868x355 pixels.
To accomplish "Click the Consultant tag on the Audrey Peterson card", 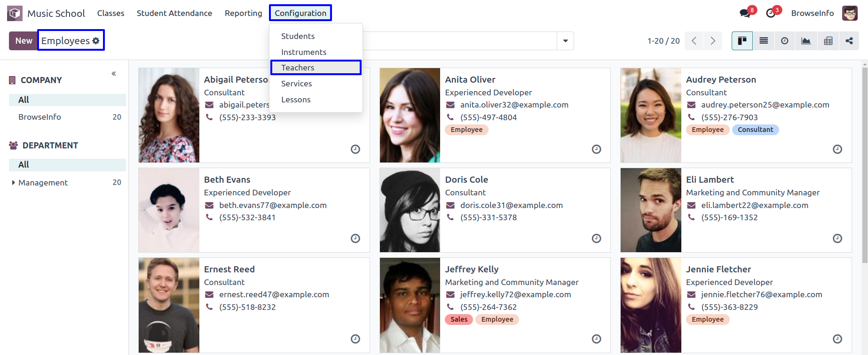I will (x=755, y=130).
